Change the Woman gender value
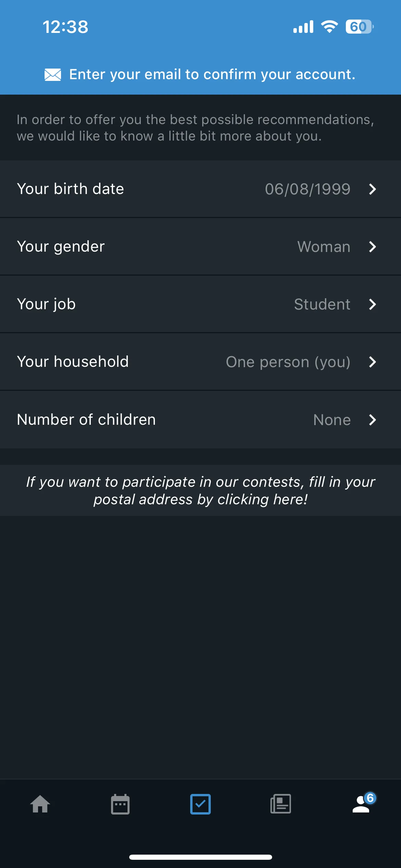This screenshot has height=868, width=401. (324, 247)
